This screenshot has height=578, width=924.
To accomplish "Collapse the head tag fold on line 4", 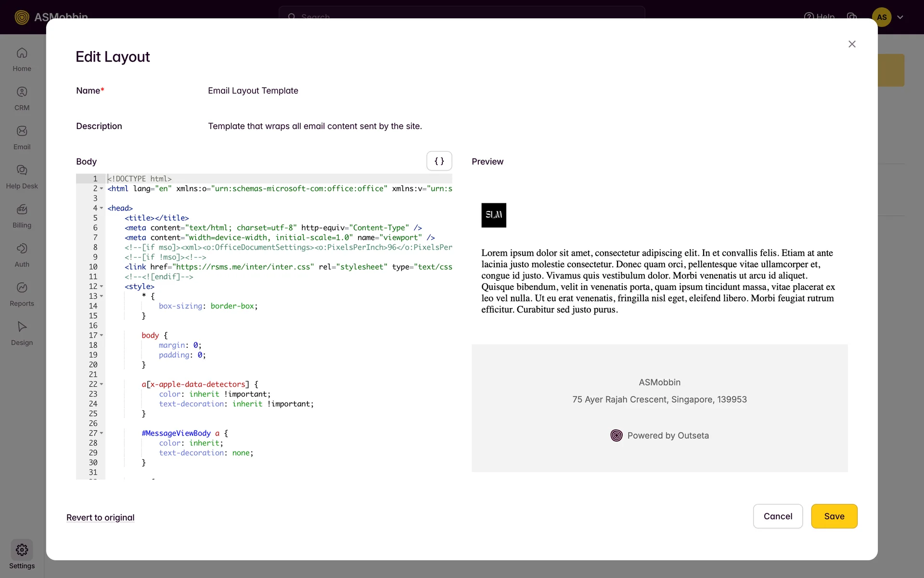I will click(102, 208).
